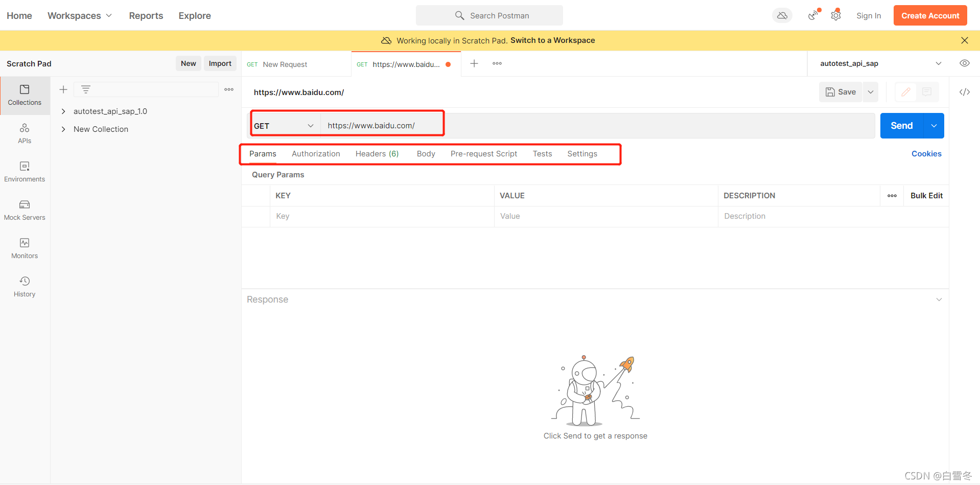The image size is (980, 485).
Task: Open the Cookies link
Action: pos(926,154)
